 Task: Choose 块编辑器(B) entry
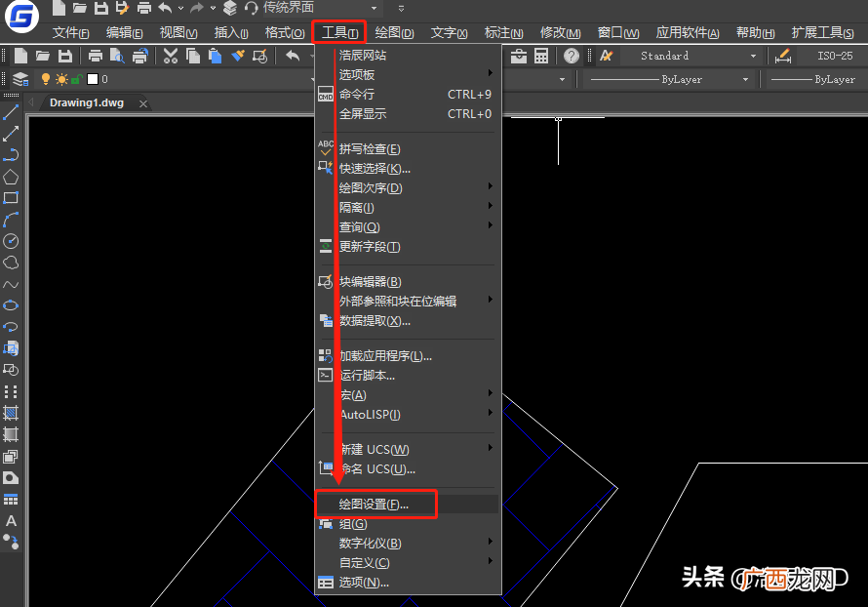pos(408,281)
